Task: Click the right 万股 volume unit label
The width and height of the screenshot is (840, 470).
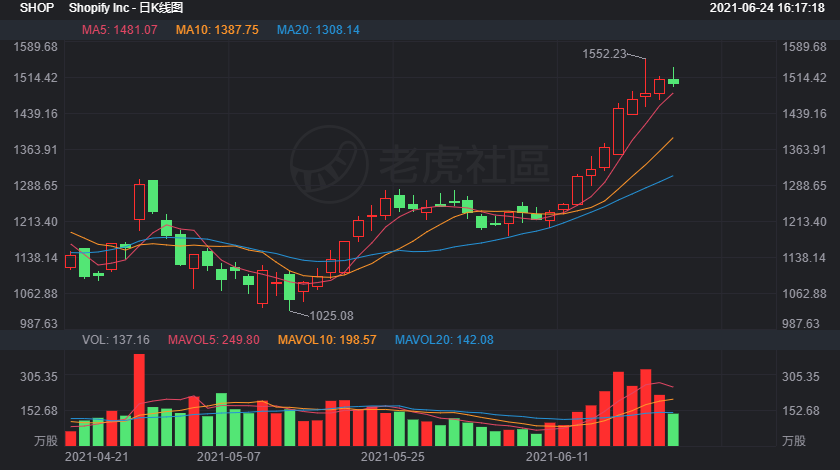Action: 794,441
